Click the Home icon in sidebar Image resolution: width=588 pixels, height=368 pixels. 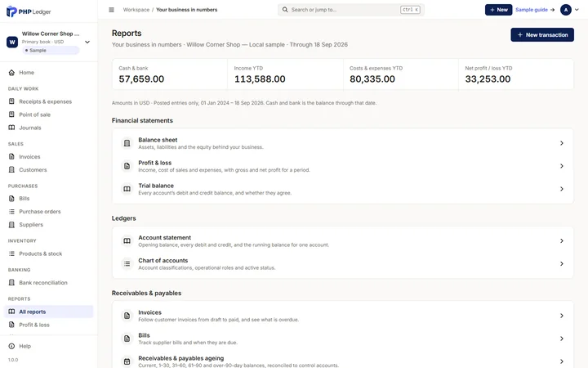click(x=11, y=73)
